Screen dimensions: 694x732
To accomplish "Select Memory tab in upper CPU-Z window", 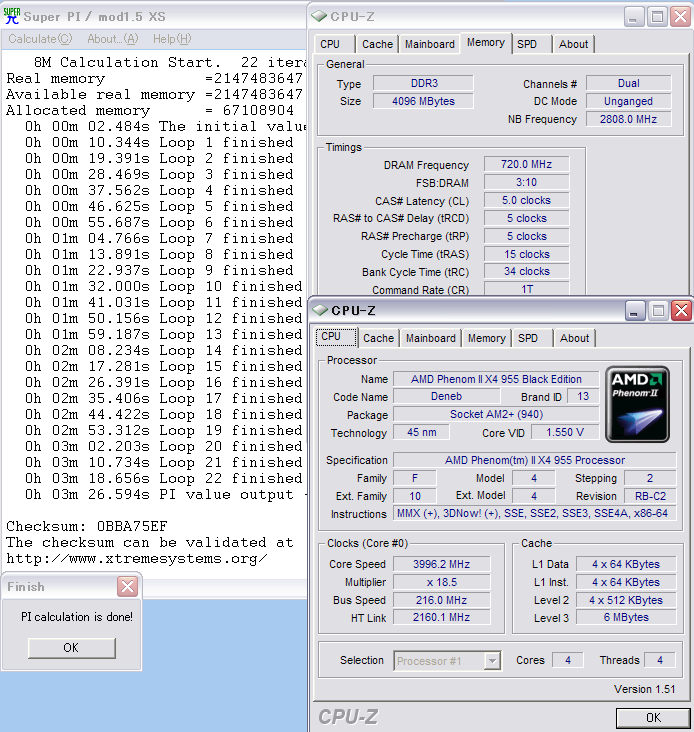I will tap(485, 42).
